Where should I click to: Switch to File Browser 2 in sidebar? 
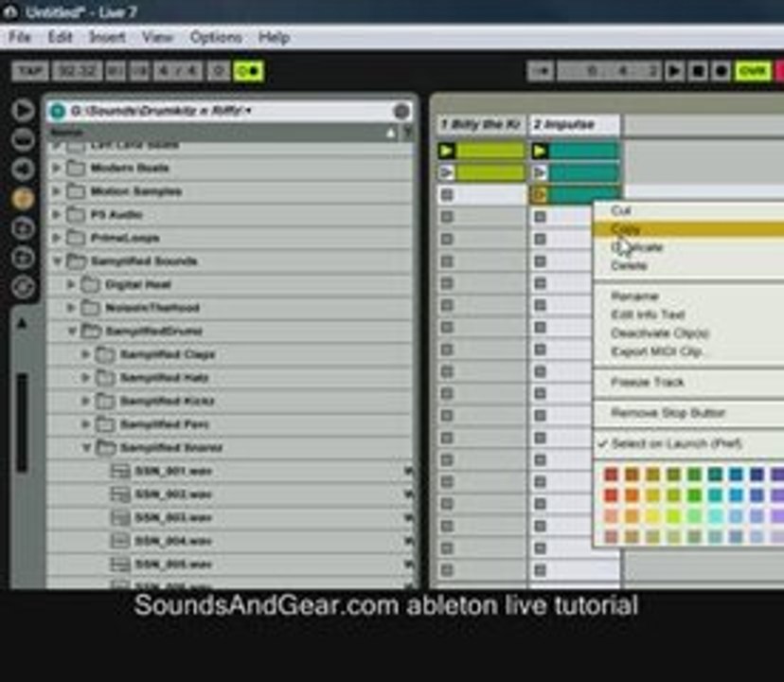23,228
